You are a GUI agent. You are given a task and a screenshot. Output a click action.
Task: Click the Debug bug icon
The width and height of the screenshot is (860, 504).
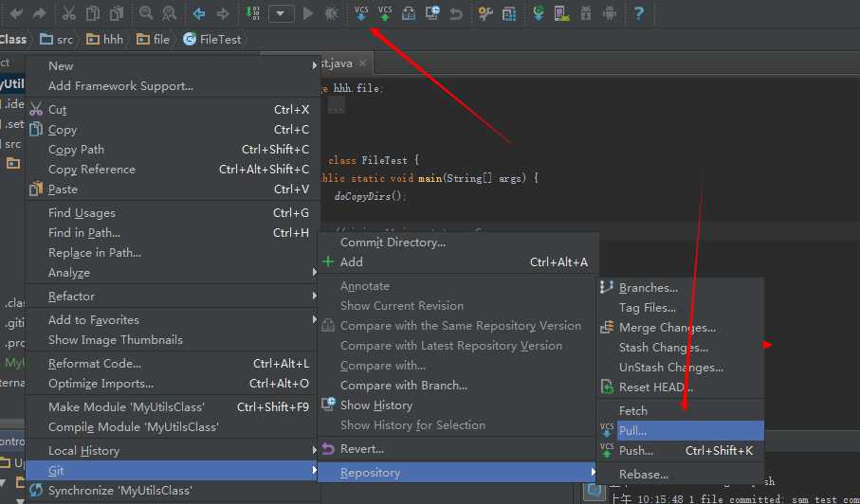(331, 13)
